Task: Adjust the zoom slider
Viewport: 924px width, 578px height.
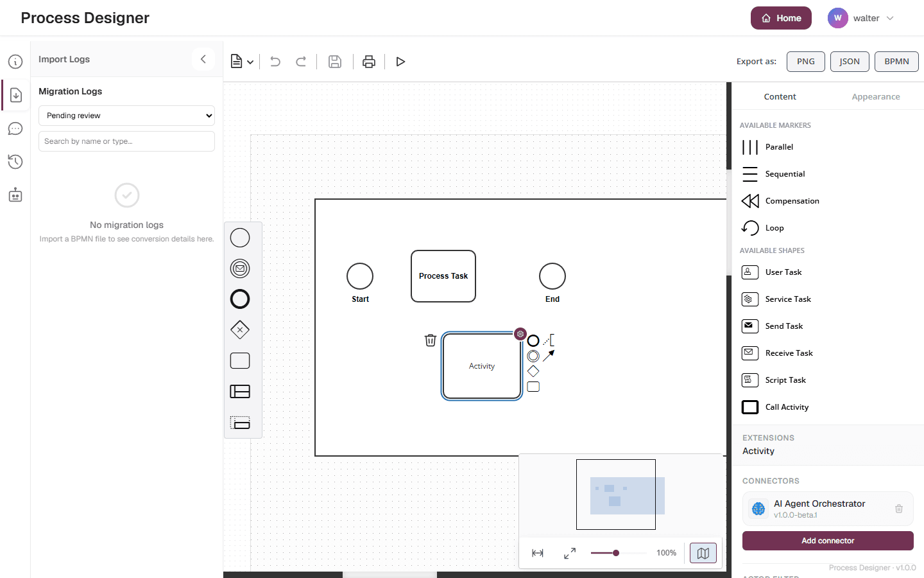Action: [619, 553]
